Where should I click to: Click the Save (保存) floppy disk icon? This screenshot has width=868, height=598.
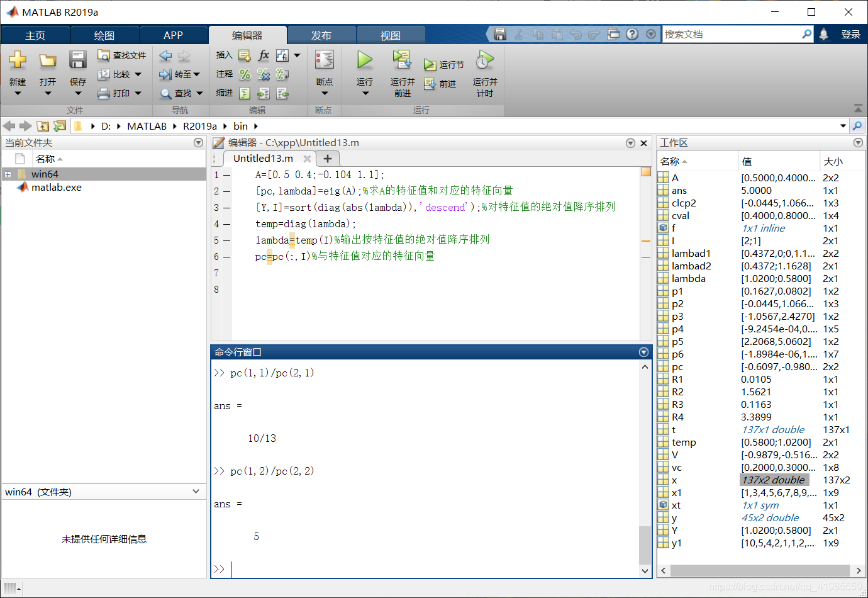78,60
